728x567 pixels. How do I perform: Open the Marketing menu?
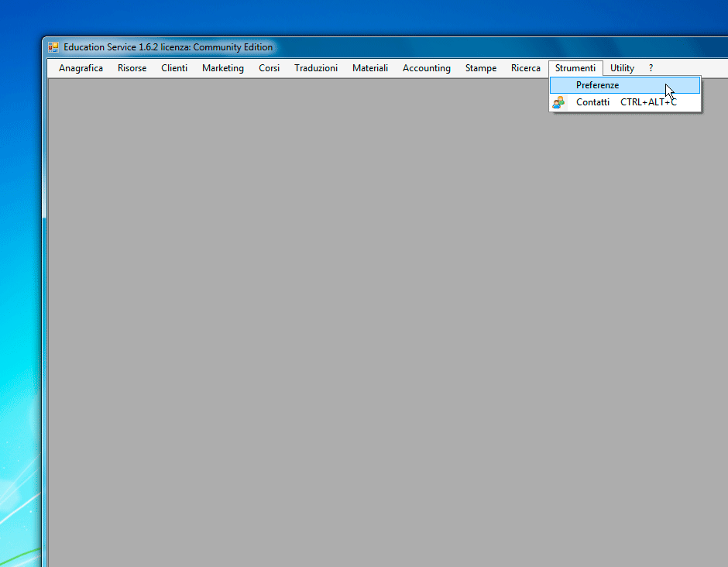[x=223, y=68]
